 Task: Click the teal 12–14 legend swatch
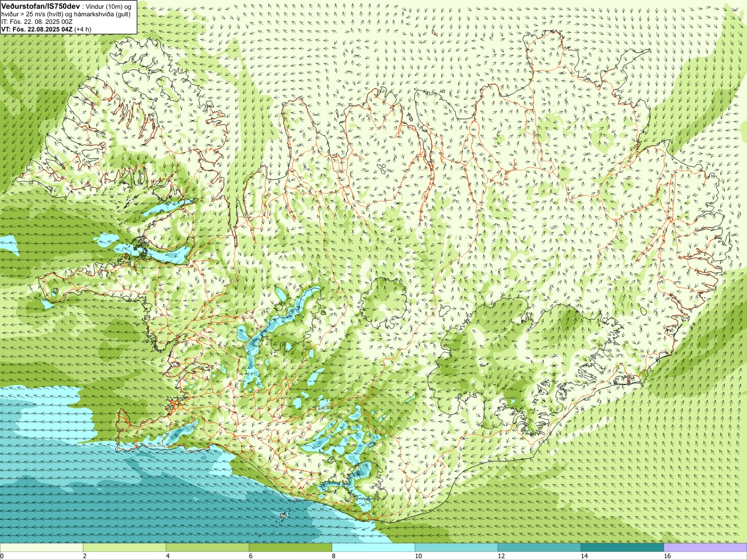pos(539,548)
